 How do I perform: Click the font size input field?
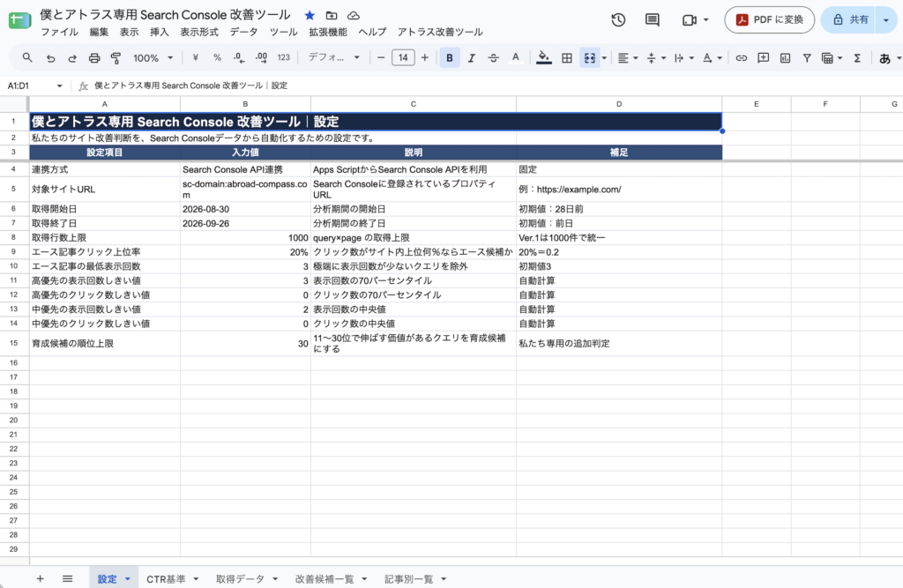[403, 57]
